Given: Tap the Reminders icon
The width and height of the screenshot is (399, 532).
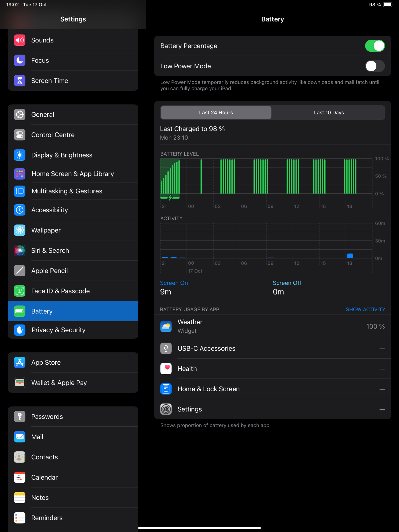Looking at the screenshot, I should [x=20, y=518].
